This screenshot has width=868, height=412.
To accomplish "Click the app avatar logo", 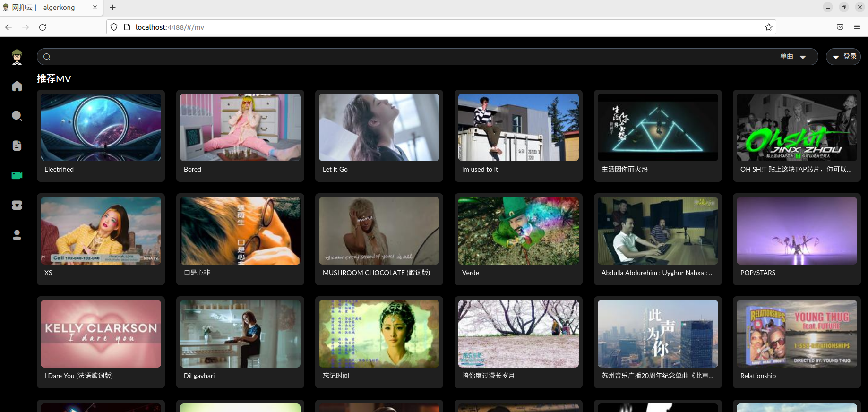I will pos(17,57).
